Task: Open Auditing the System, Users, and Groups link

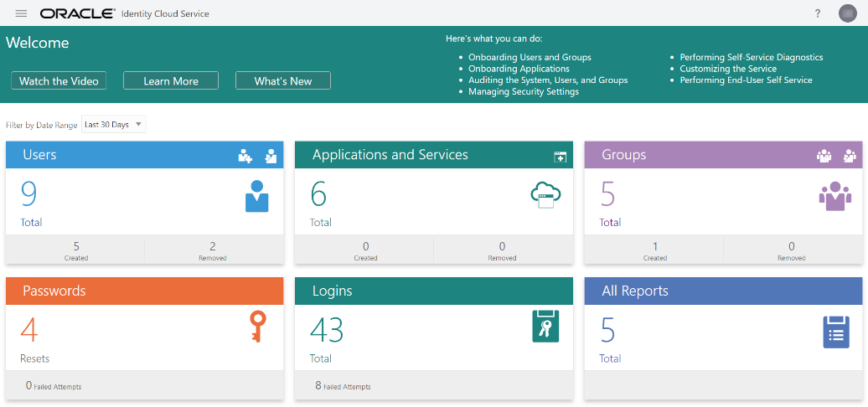Action: pyautogui.click(x=548, y=80)
